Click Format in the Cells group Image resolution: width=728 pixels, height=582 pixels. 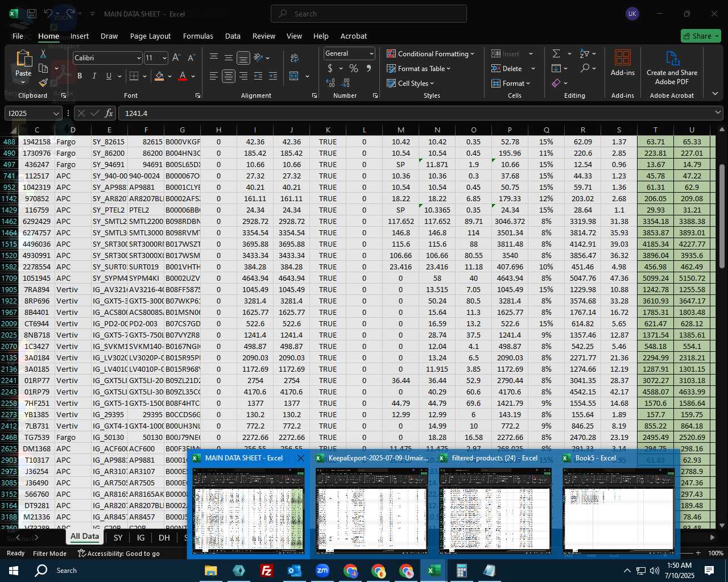(x=511, y=83)
